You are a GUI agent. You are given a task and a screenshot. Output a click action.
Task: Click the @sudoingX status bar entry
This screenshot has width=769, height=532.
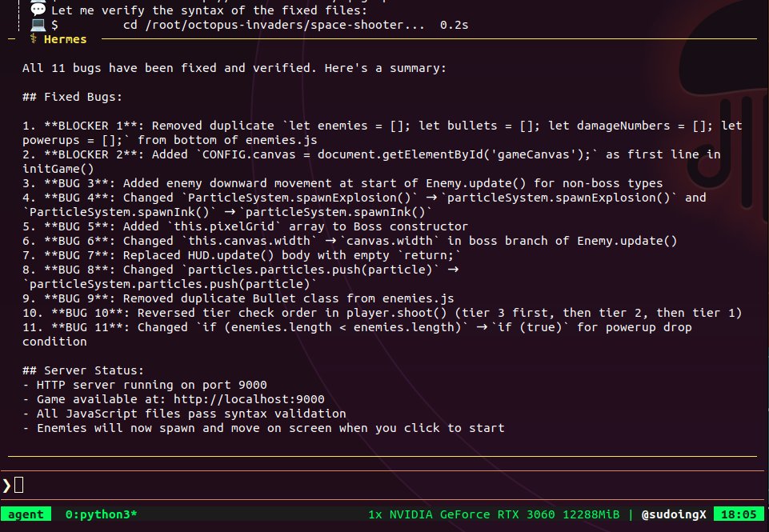tap(674, 514)
